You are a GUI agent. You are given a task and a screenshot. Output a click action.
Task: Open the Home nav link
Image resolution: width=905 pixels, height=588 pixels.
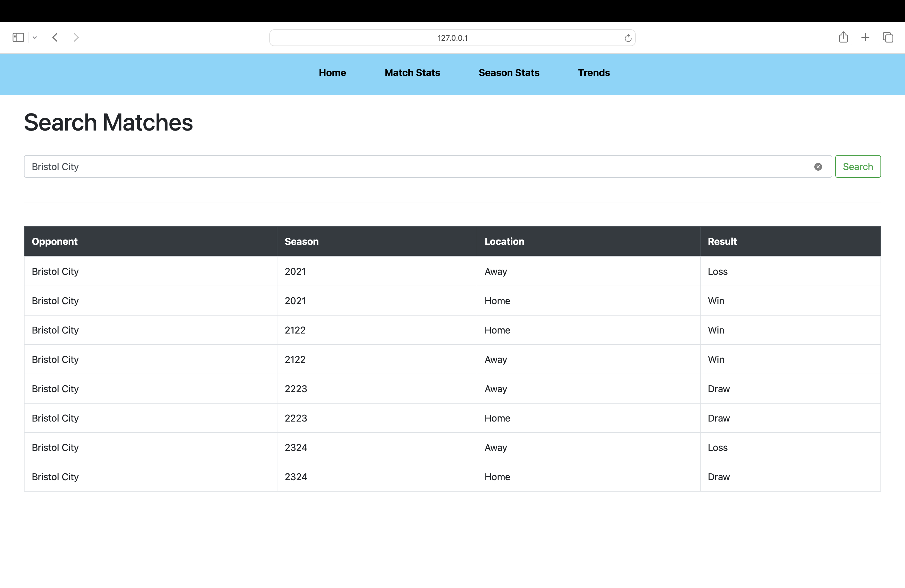point(332,73)
